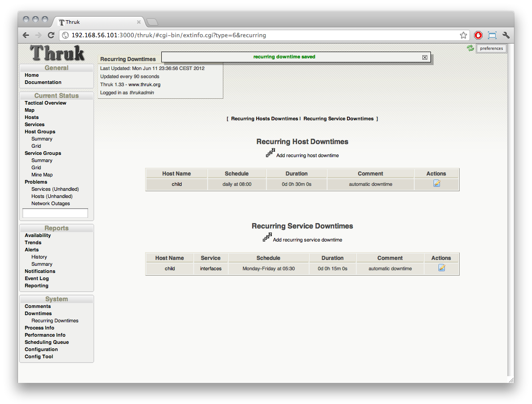Screen dimensions: 532x404
Task: Close the recurring downtime saved notification
Action: pyautogui.click(x=425, y=57)
